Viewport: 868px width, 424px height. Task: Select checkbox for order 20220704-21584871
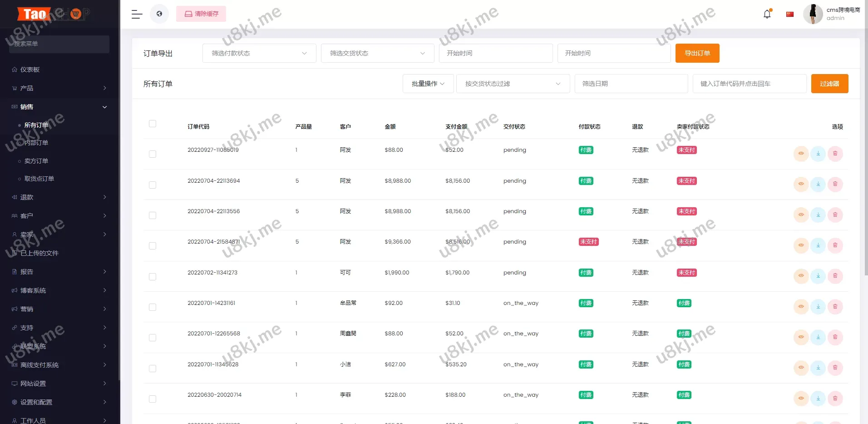[x=153, y=246]
